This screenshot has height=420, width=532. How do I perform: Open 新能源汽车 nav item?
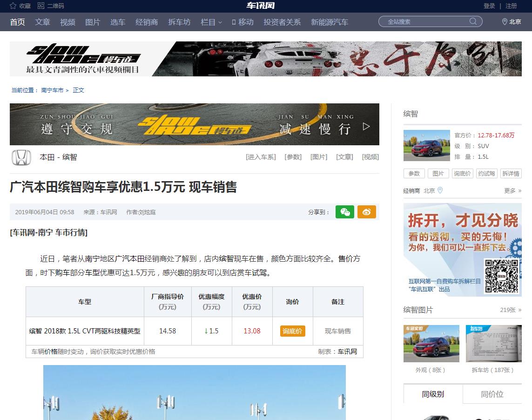330,22
